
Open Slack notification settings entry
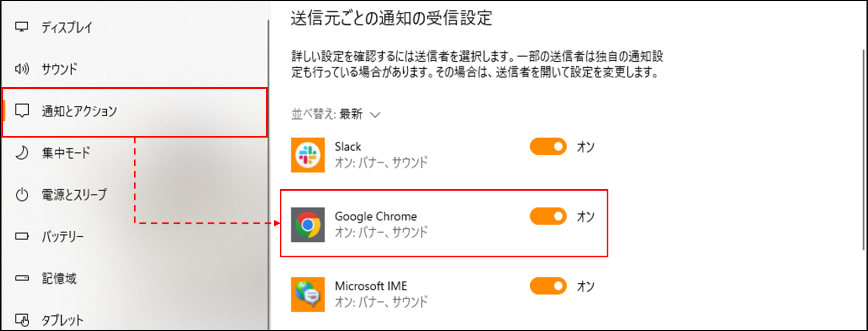pos(443,155)
